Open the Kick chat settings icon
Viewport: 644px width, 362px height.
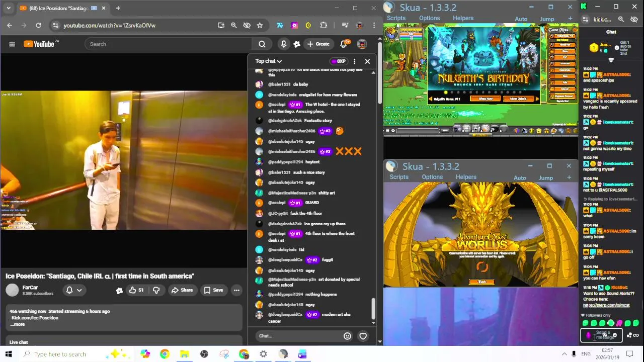pos(629,335)
